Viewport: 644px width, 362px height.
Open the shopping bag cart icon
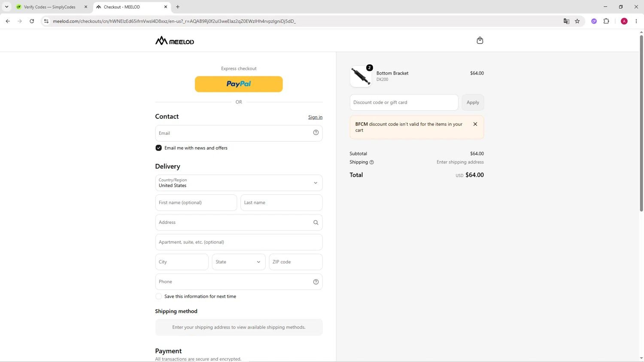coord(480,40)
